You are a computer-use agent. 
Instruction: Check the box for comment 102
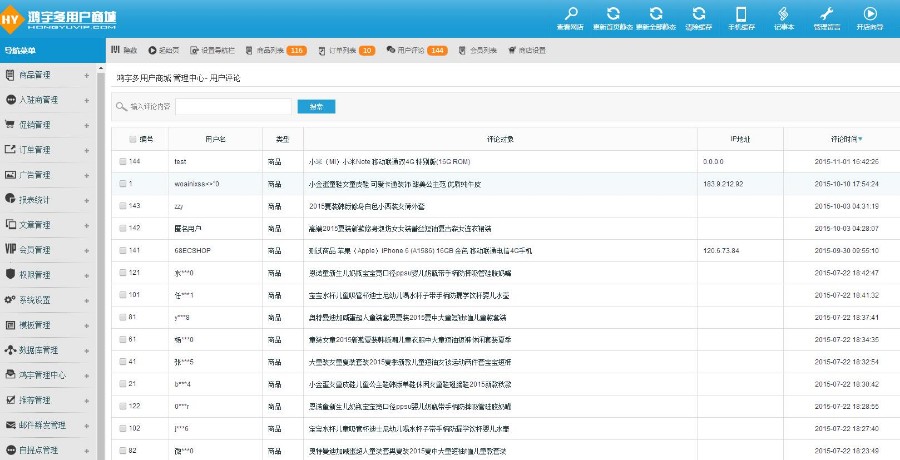click(122, 428)
